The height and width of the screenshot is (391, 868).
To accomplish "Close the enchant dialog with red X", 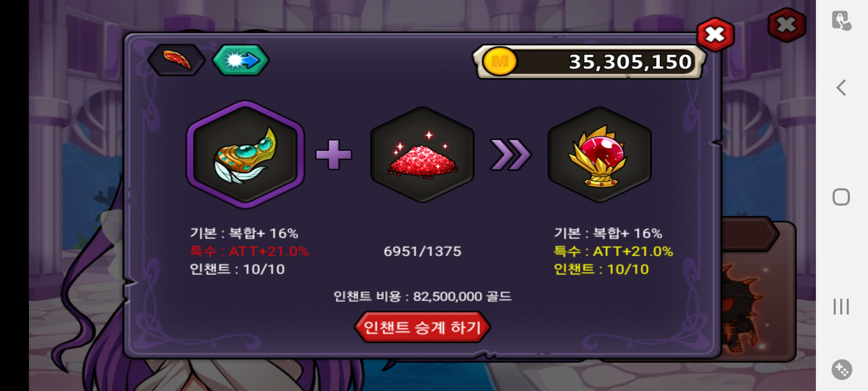I will pyautogui.click(x=715, y=35).
